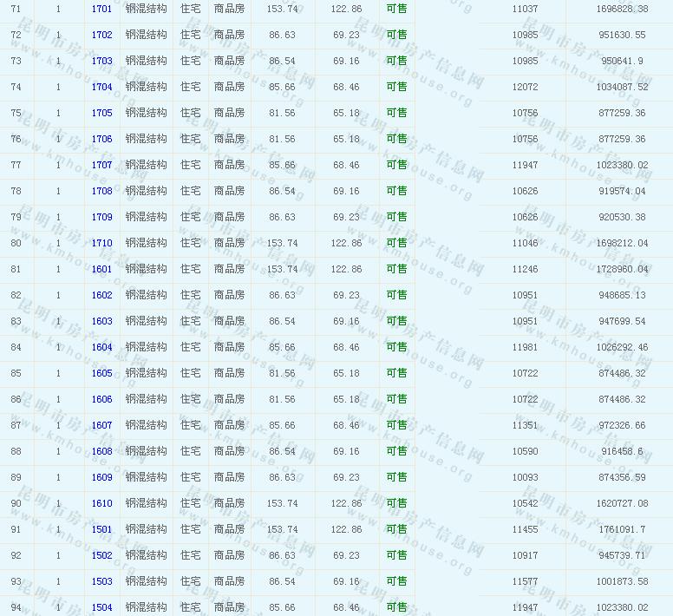Open room 1609 link
This screenshot has width=673, height=616.
click(101, 477)
